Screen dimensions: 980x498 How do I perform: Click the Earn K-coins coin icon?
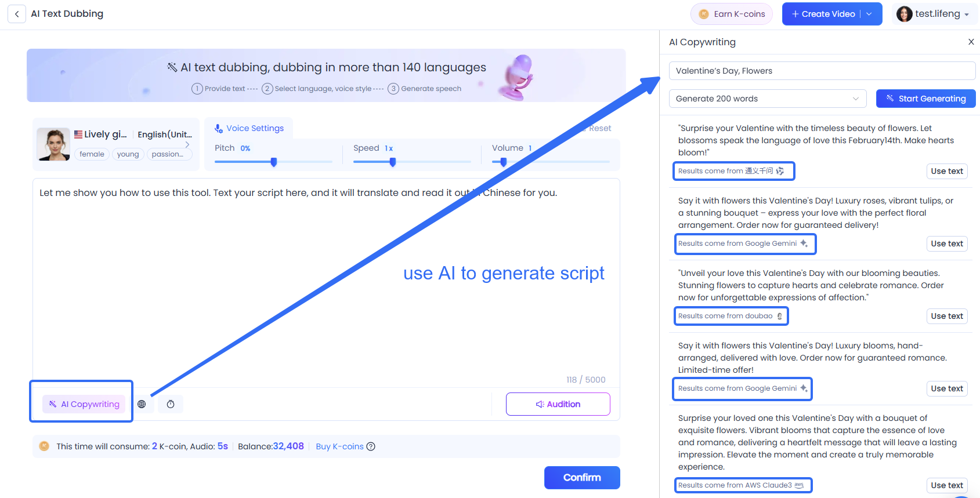(x=704, y=14)
